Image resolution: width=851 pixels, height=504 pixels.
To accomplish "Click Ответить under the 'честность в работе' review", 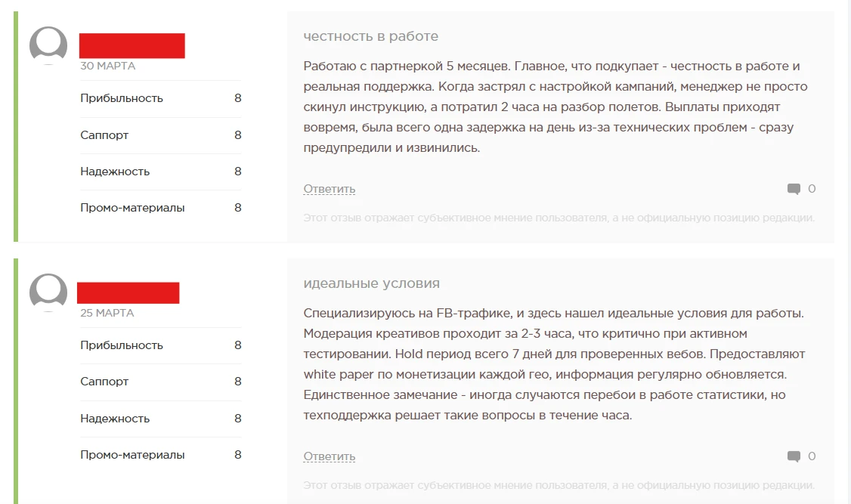I will (330, 190).
